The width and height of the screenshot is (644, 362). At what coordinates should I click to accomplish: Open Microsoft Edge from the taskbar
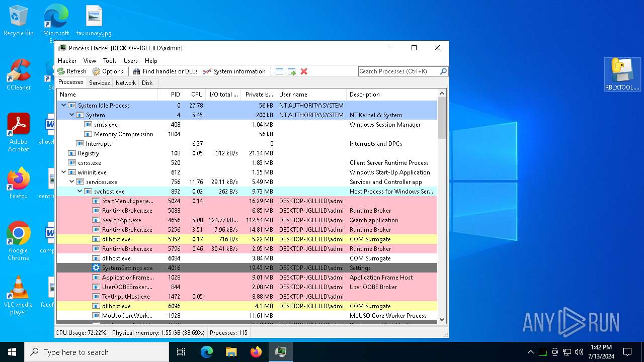coord(207,352)
